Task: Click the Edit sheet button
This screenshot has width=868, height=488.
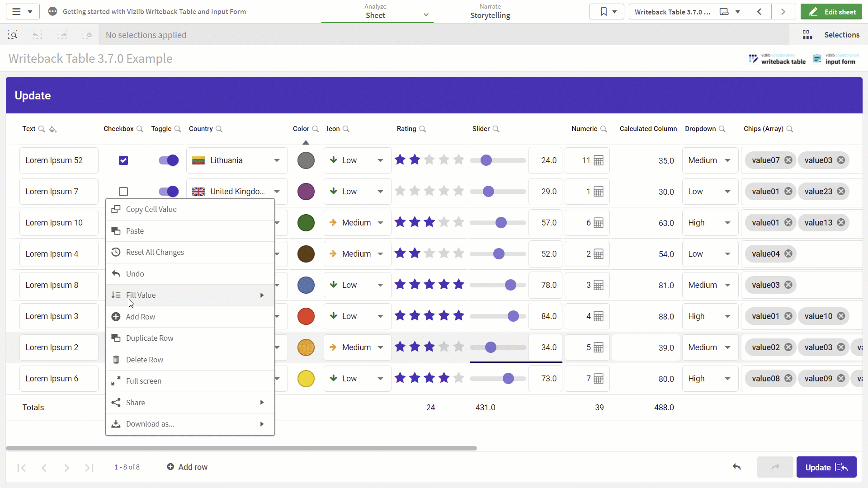Action: [x=831, y=12]
